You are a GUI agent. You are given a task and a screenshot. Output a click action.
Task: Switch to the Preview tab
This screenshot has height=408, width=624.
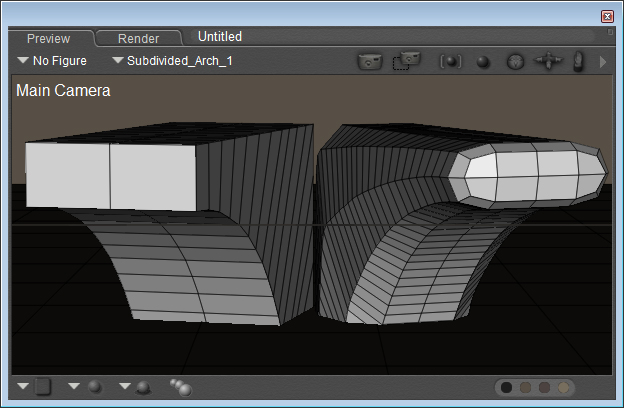point(48,38)
